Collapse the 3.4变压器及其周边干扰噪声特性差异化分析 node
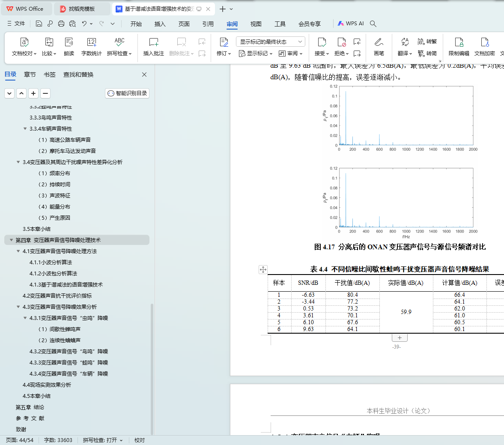Screen dimensions: 504x445 click(x=18, y=162)
